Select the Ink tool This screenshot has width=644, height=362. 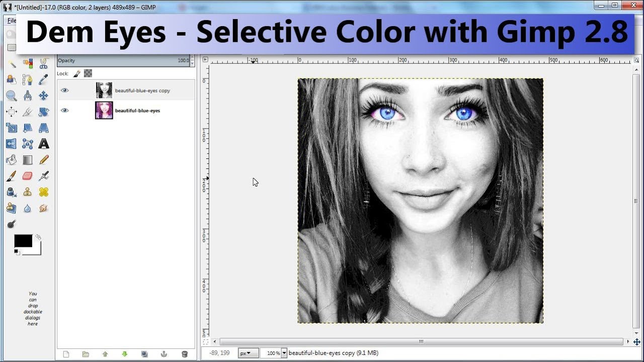tap(12, 192)
